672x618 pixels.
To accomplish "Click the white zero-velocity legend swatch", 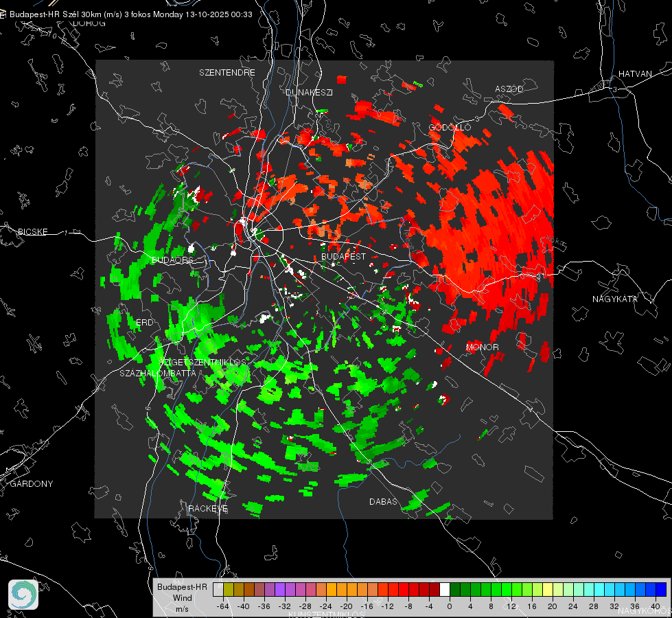I will (x=445, y=590).
